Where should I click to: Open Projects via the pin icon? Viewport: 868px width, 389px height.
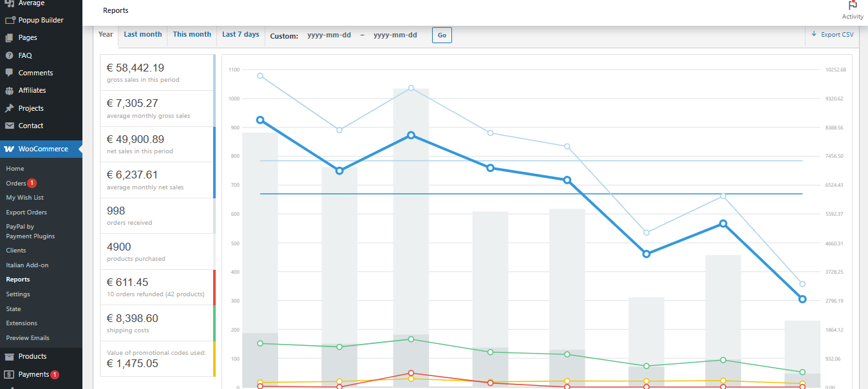[x=9, y=108]
